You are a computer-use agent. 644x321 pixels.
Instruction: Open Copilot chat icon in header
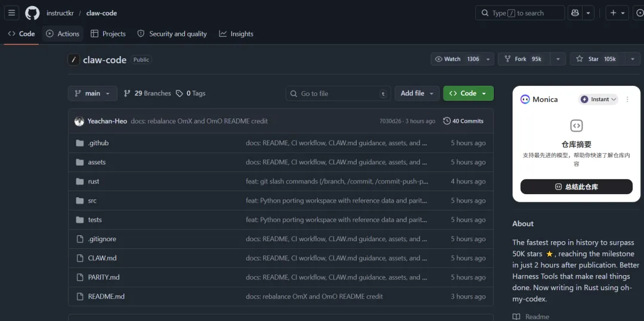575,13
